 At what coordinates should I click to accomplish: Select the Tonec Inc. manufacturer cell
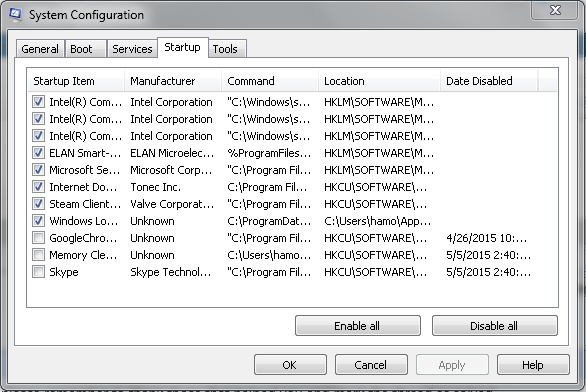[155, 187]
